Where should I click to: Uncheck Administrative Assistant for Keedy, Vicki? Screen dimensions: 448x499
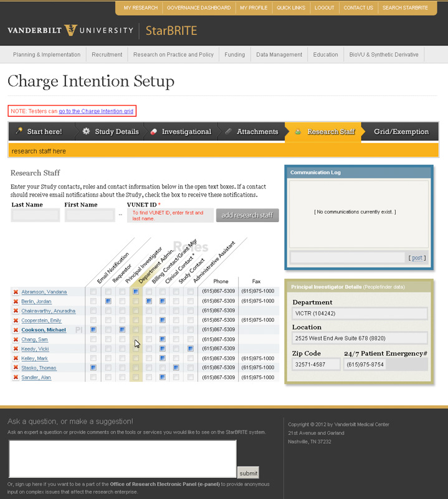pyautogui.click(x=191, y=349)
